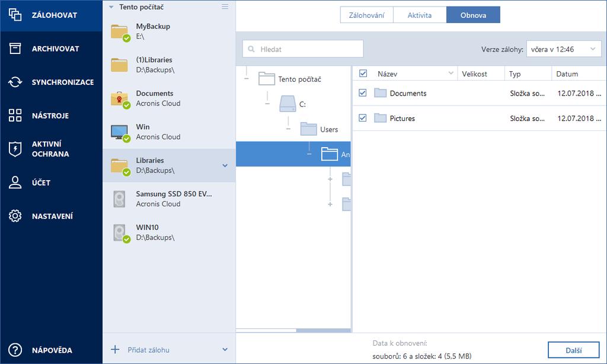Click the MyBackup name text
The height and width of the screenshot is (364, 607).
coord(153,26)
